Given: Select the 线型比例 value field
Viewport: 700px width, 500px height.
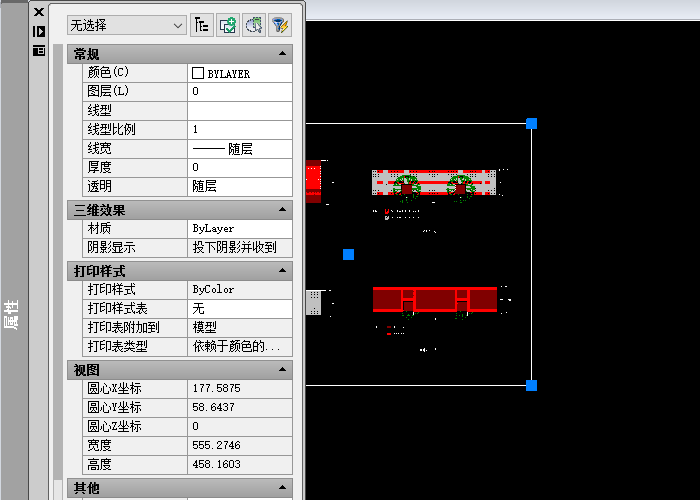Looking at the screenshot, I should click(240, 130).
